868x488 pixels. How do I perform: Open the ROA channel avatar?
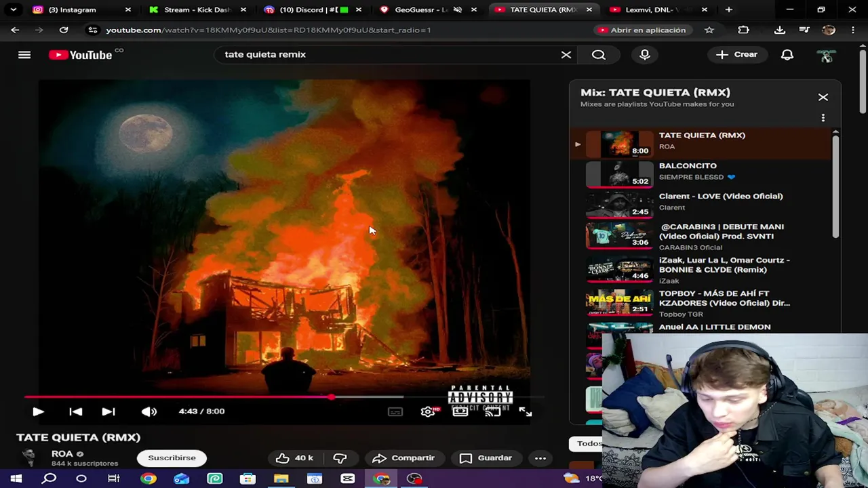pos(30,458)
